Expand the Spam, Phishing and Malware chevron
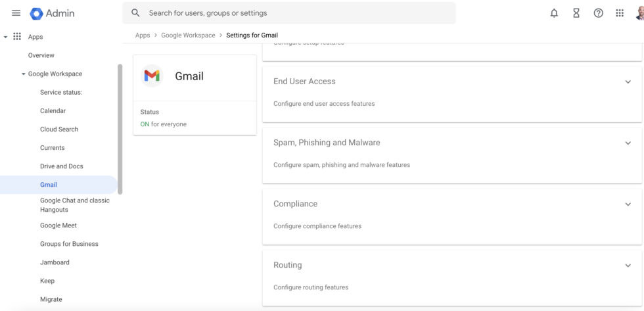This screenshot has width=644, height=311. click(628, 143)
